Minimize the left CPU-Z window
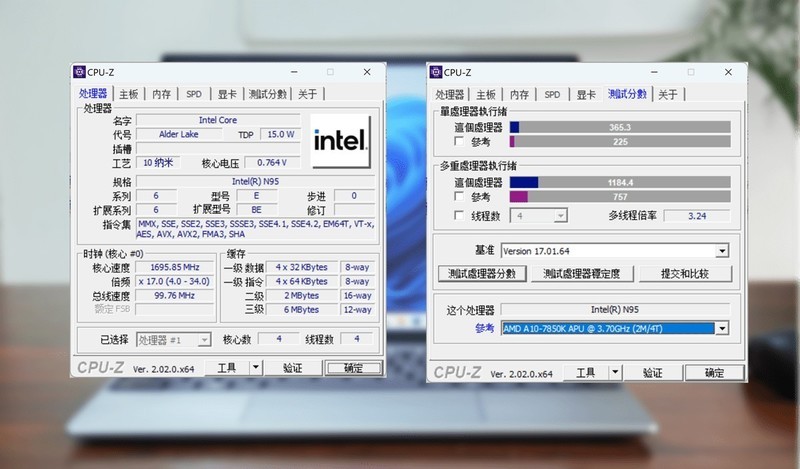The image size is (800, 469). 294,72
